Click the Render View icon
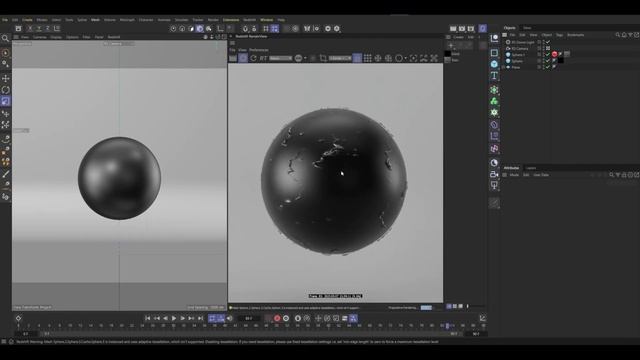640x360 pixels. tap(453, 29)
